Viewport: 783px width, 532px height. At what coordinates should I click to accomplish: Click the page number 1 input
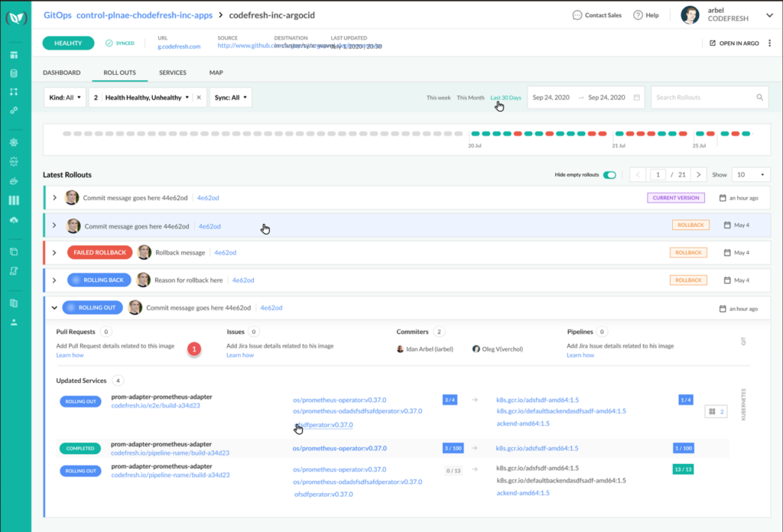click(658, 175)
